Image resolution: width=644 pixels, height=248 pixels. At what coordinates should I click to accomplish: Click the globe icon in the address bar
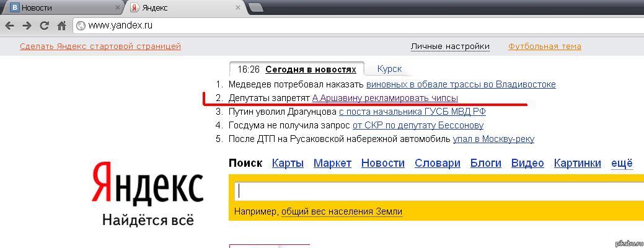click(81, 26)
